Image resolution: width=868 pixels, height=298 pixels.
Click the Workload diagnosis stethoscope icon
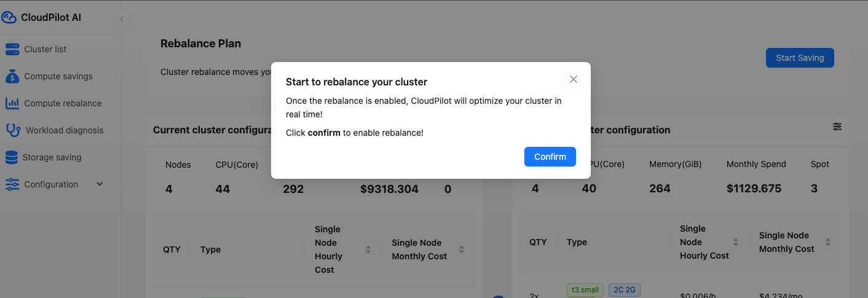pyautogui.click(x=13, y=130)
